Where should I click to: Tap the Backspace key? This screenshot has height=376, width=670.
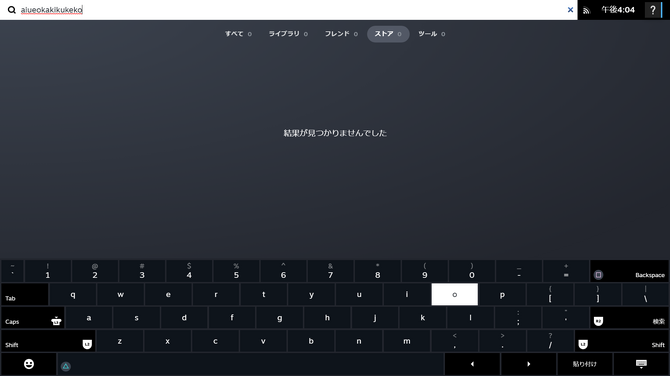pos(629,271)
